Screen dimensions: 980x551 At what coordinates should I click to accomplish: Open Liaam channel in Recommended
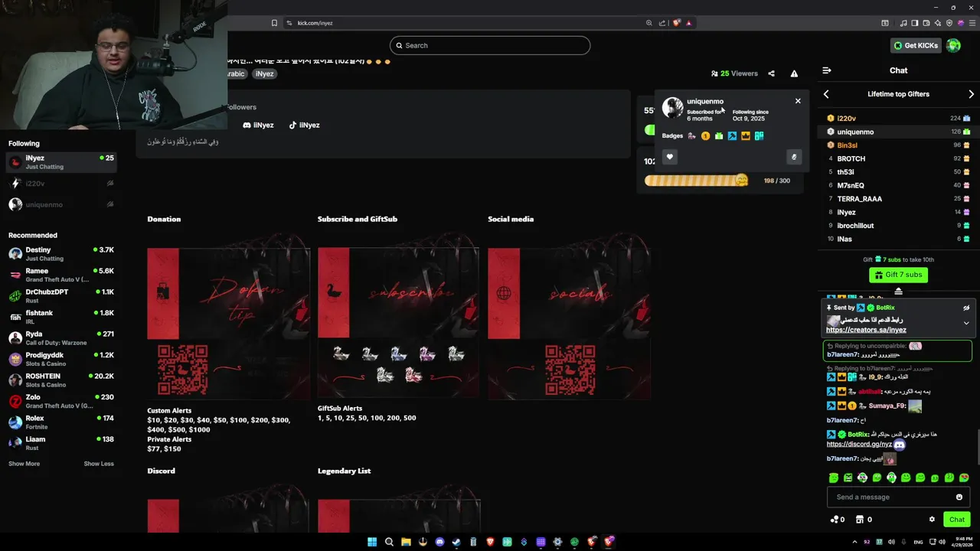click(x=61, y=443)
